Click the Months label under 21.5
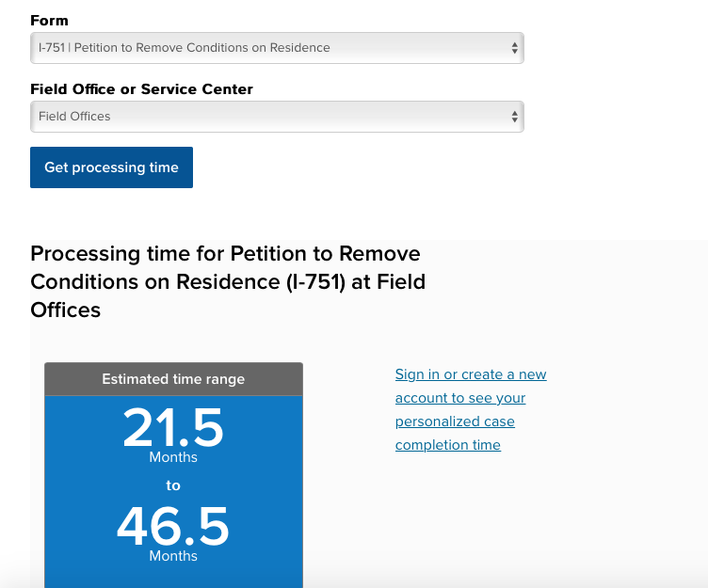This screenshot has width=708, height=588. click(x=173, y=457)
